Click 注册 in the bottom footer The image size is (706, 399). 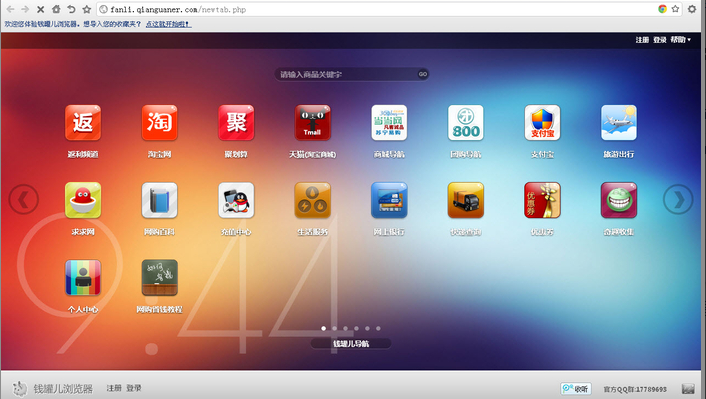(x=114, y=388)
